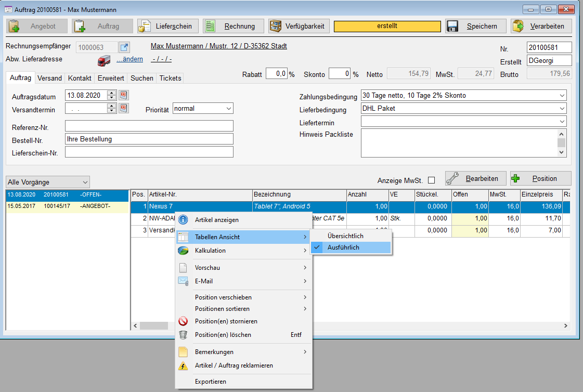This screenshot has width=583, height=392.
Task: Click the Hinweis Packliste scrollbar down arrow
Action: pos(562,152)
